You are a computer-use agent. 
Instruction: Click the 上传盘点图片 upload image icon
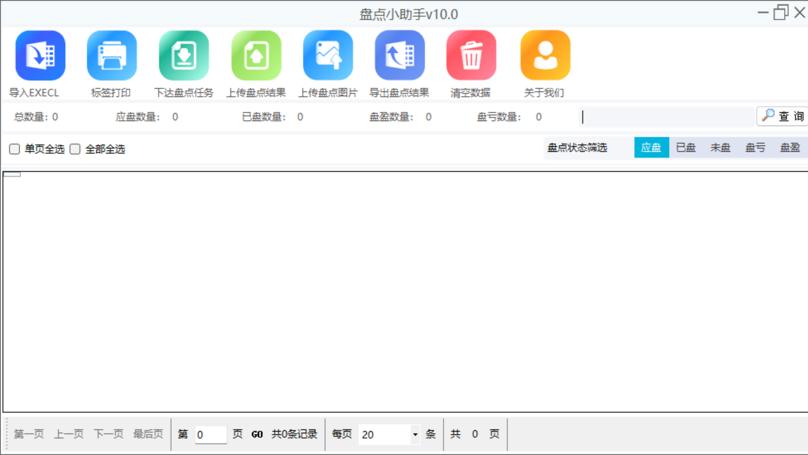[x=328, y=56]
